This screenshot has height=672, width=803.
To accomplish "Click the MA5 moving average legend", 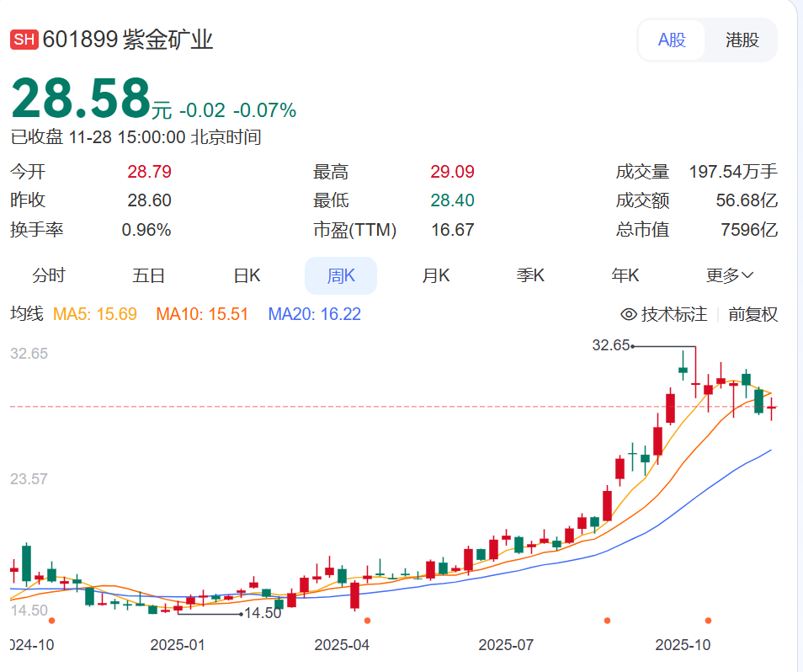I will tap(95, 315).
